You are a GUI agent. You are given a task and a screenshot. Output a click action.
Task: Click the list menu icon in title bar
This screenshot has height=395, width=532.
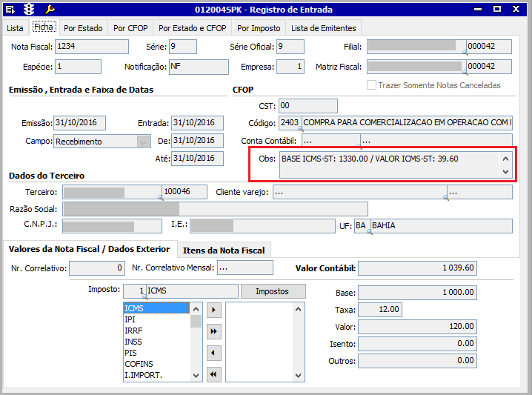[10, 10]
